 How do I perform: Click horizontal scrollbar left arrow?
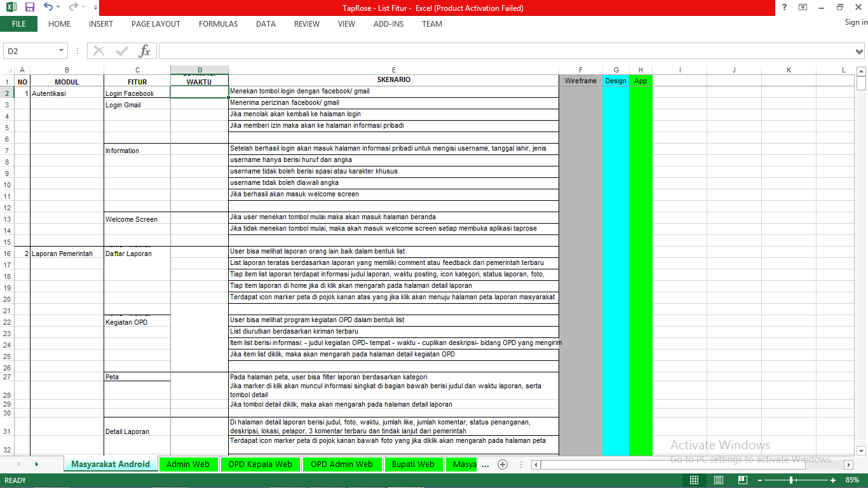(x=536, y=464)
